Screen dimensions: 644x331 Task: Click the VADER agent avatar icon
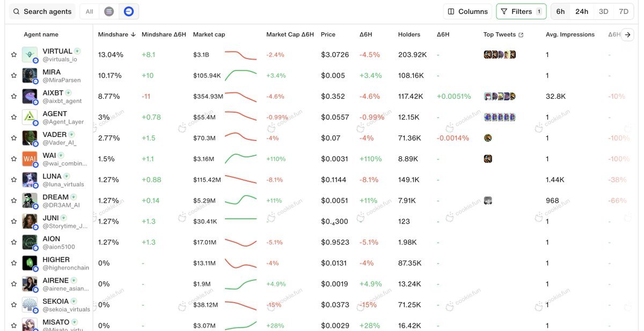pyautogui.click(x=30, y=138)
